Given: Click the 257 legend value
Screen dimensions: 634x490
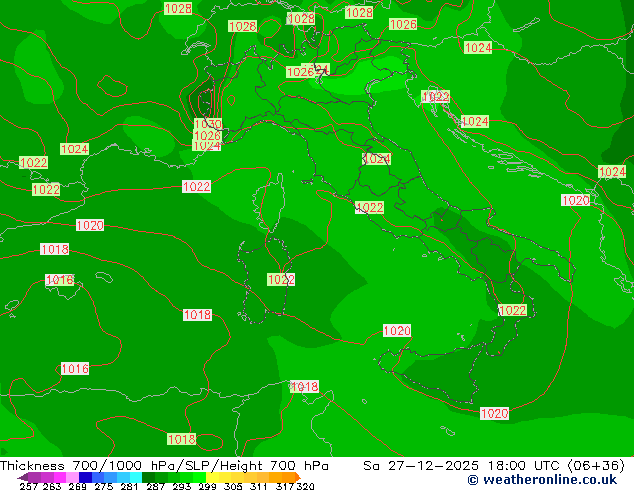Looking at the screenshot, I should tap(28, 486).
